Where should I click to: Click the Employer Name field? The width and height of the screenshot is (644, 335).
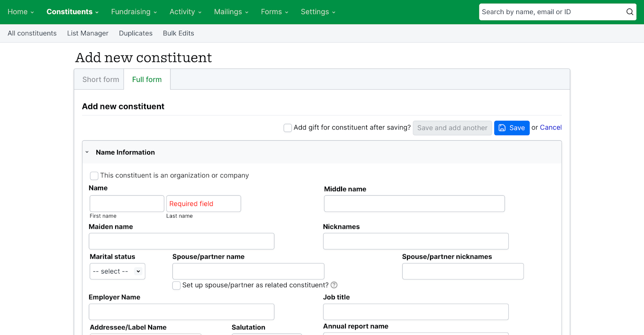pyautogui.click(x=182, y=312)
